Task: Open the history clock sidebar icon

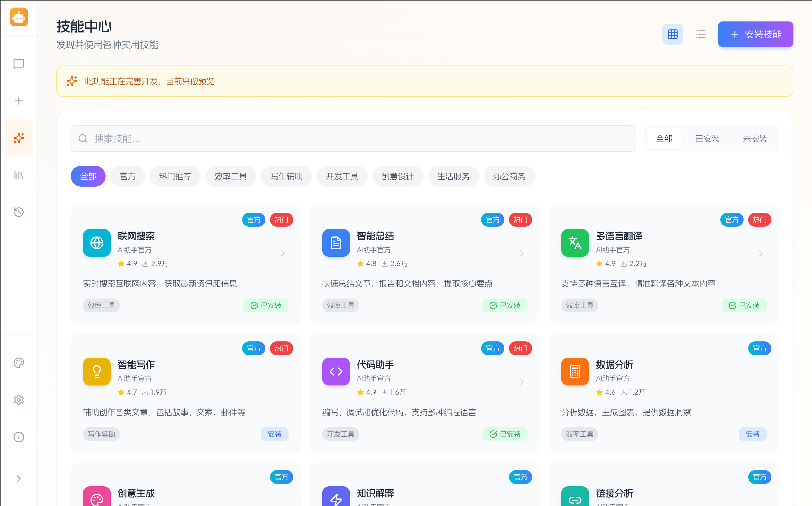Action: tap(19, 212)
